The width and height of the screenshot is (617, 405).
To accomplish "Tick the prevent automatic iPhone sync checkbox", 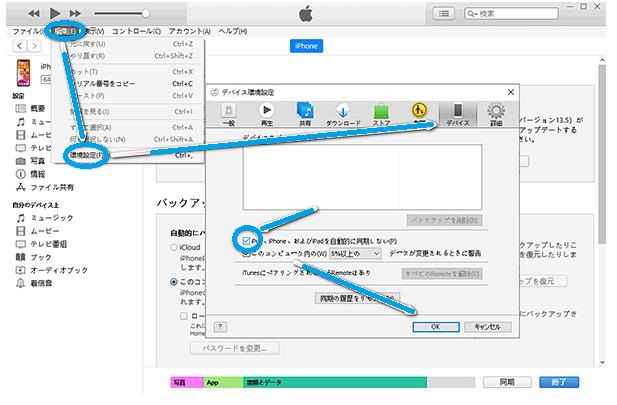I will pyautogui.click(x=246, y=241).
